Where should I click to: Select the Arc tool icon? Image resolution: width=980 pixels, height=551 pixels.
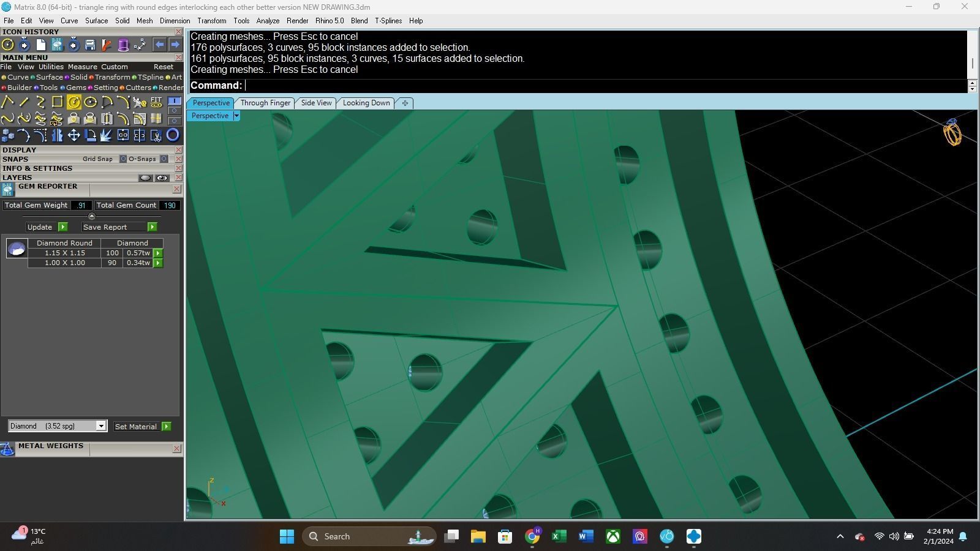click(107, 102)
